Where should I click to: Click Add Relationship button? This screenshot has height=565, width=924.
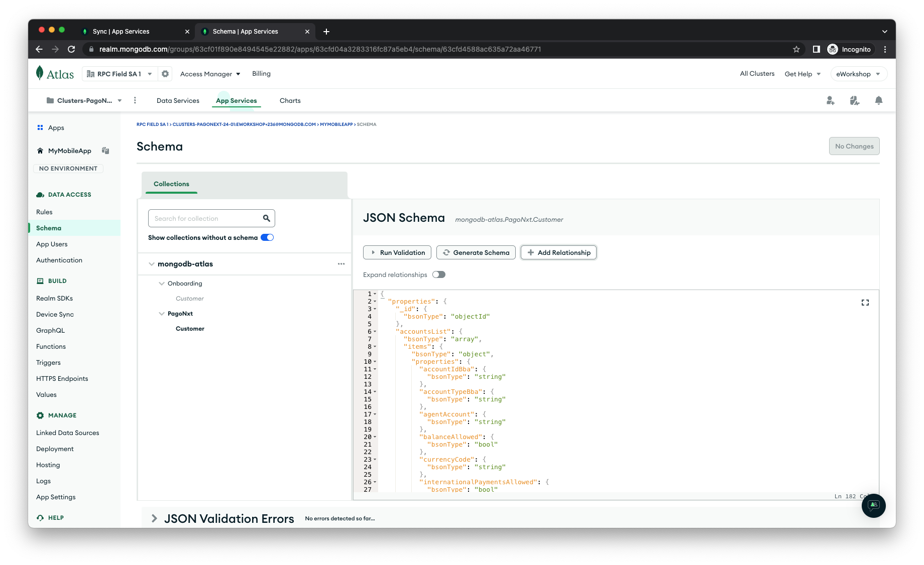558,252
